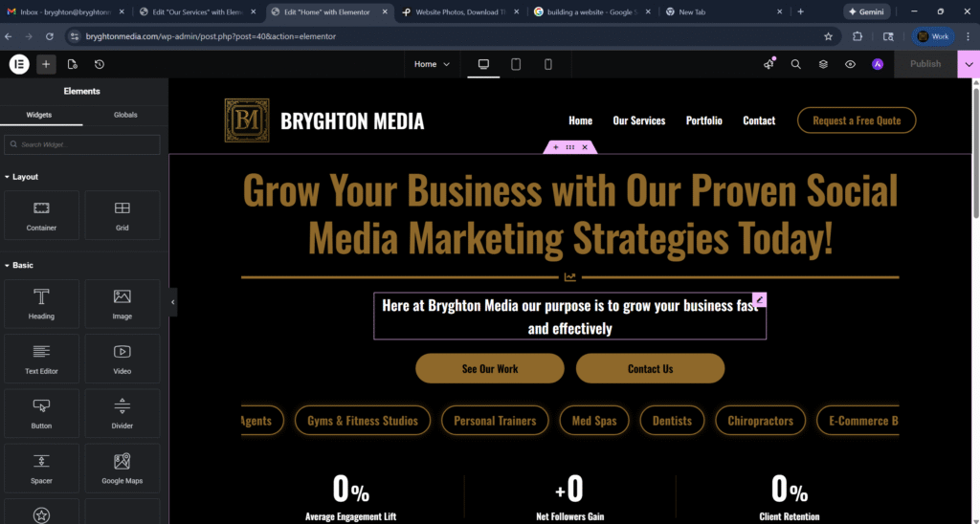Switch to tablet responsive view
The width and height of the screenshot is (980, 524).
point(516,64)
